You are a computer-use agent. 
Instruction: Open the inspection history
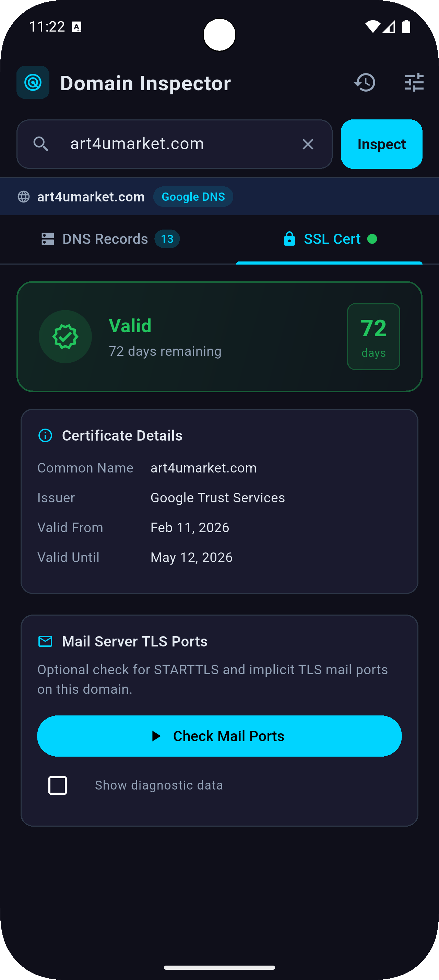click(x=365, y=83)
